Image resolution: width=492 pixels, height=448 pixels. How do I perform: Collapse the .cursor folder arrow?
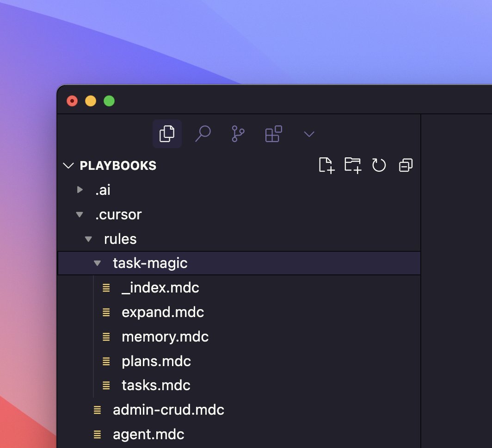click(x=80, y=214)
